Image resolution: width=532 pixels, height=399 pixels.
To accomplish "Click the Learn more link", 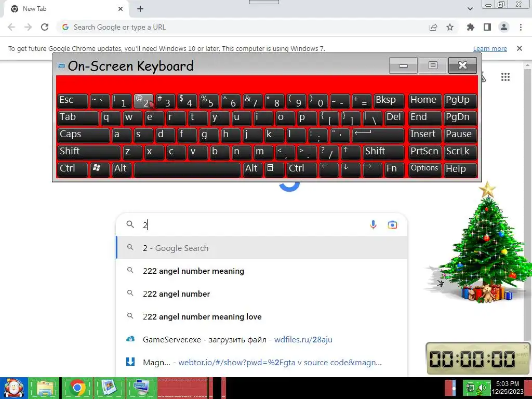I will [x=490, y=48].
